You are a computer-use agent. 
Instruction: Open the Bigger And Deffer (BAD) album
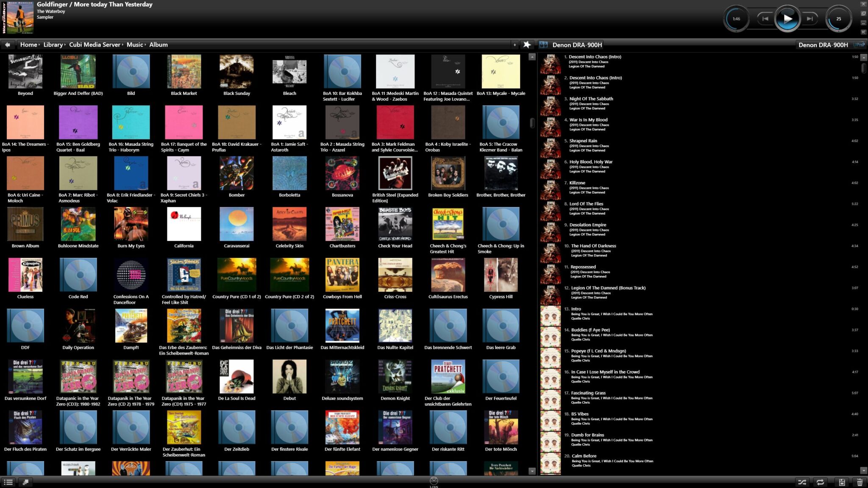pos(78,75)
